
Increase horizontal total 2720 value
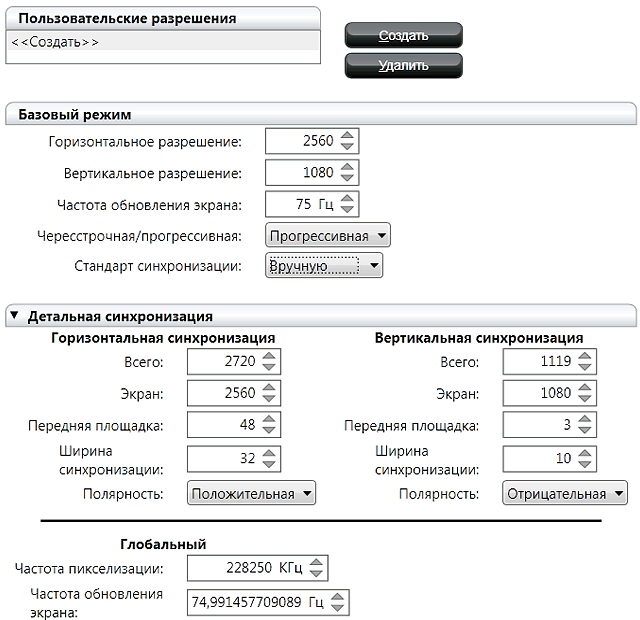[x=270, y=356]
